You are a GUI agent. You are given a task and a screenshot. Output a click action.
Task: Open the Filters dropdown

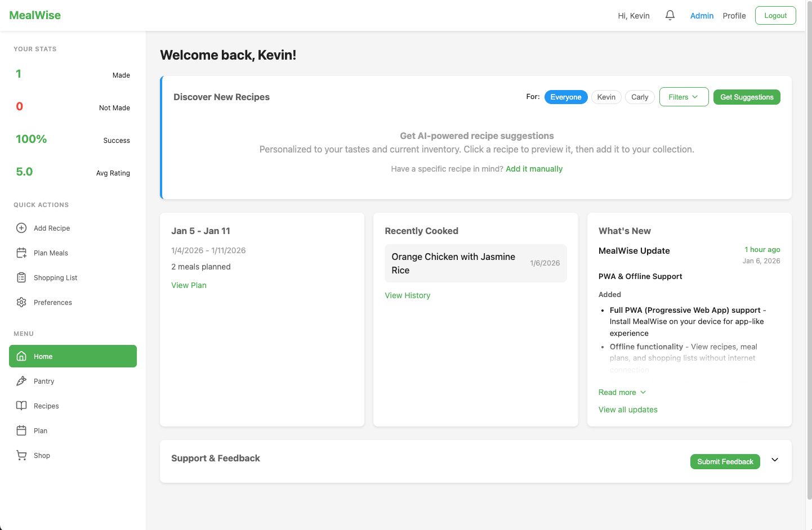pos(684,97)
